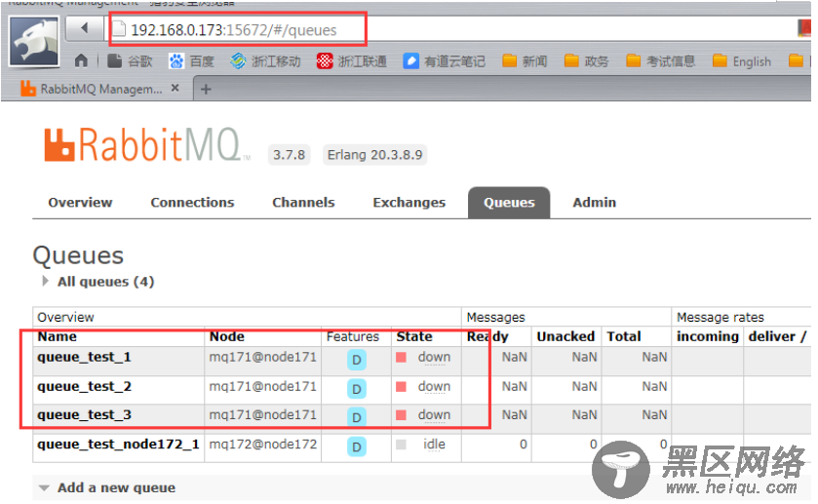The height and width of the screenshot is (504, 818).
Task: Open the 政务 bookmark folder
Action: [586, 61]
